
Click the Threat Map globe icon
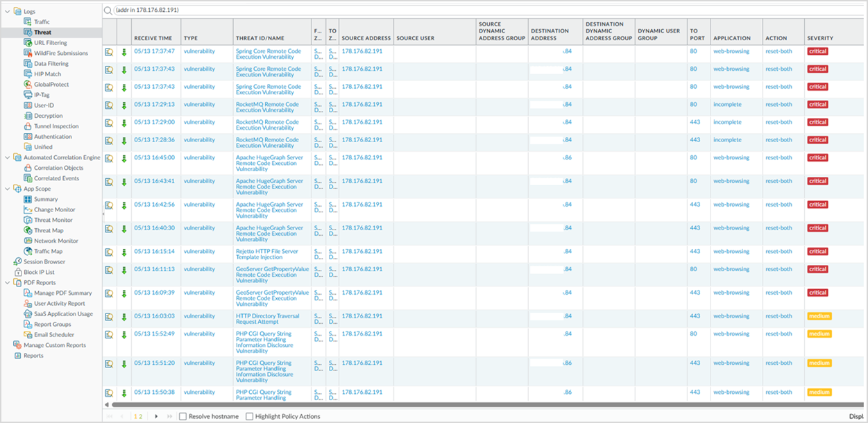(x=28, y=231)
